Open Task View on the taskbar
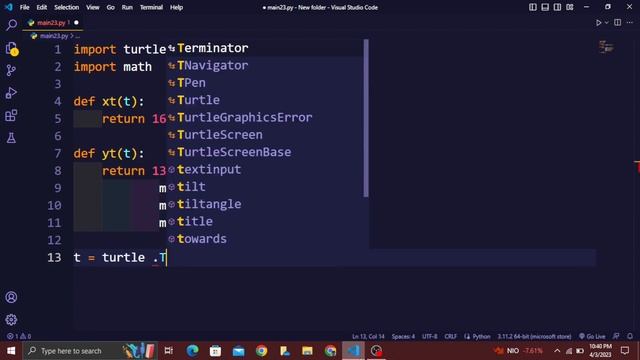The image size is (640, 360). [169, 351]
